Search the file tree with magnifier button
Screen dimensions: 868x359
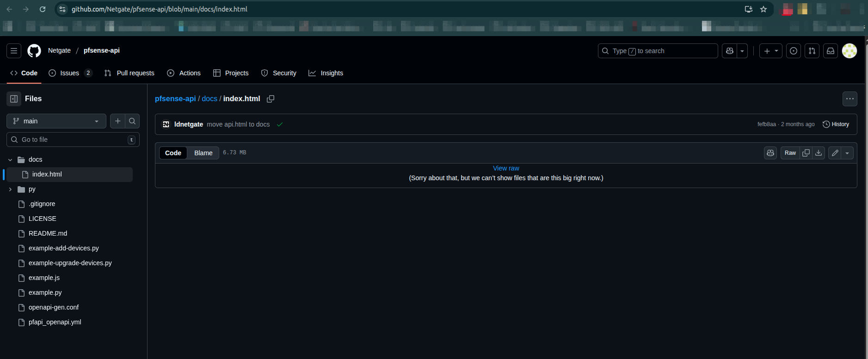coord(132,121)
